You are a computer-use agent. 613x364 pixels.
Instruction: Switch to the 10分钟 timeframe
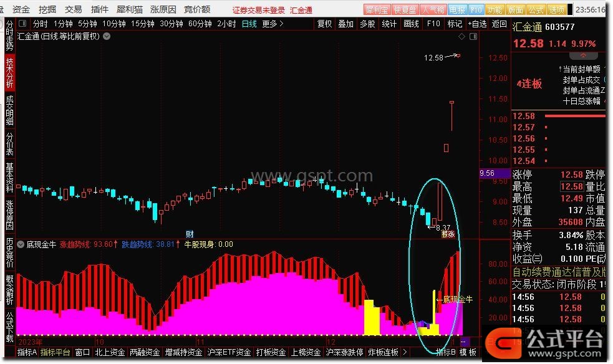point(113,24)
